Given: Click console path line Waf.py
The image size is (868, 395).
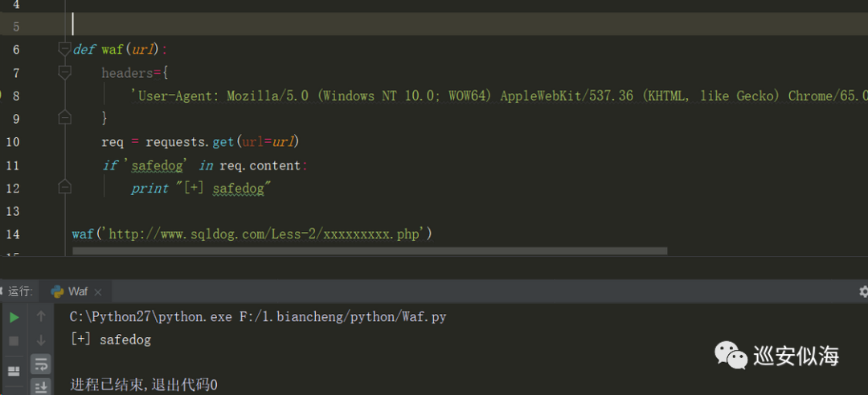Looking at the screenshot, I should click(258, 317).
